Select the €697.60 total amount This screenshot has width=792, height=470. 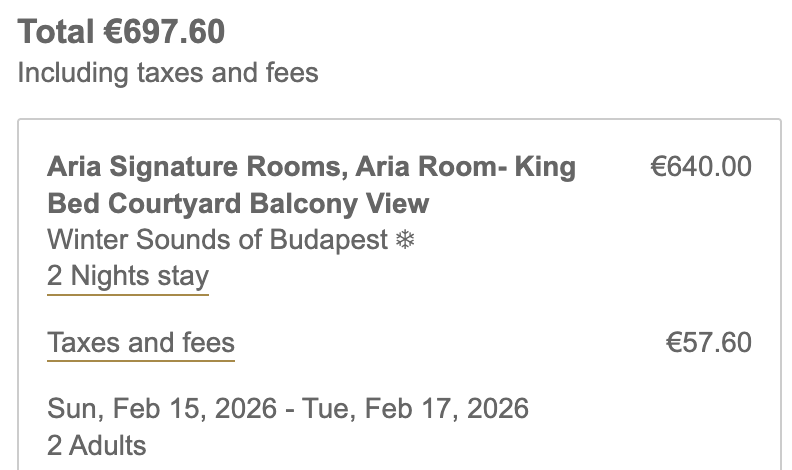(x=164, y=32)
